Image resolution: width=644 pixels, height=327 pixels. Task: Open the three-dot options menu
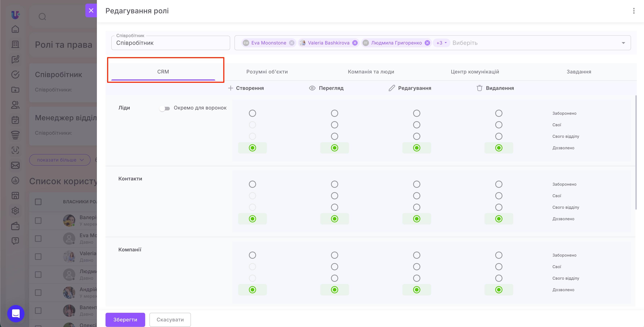tap(634, 11)
